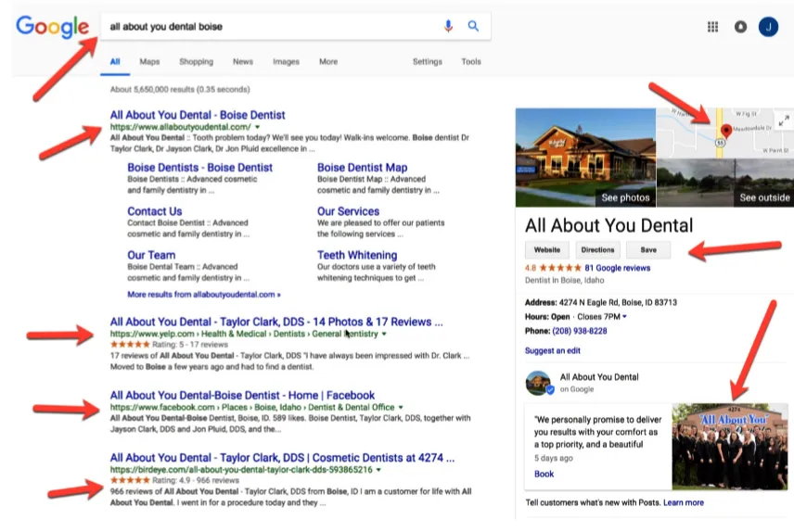Click the 'Rating: 4.9 - 966 reviews' text

(196, 480)
